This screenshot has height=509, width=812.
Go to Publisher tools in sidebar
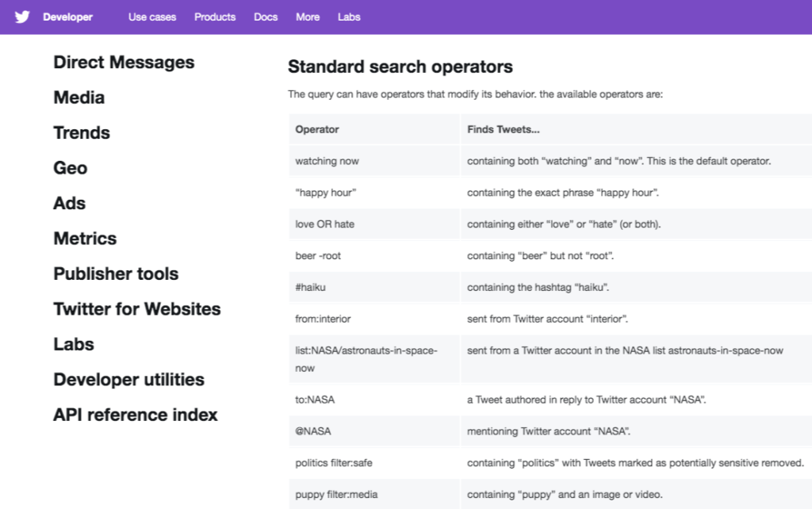click(116, 274)
